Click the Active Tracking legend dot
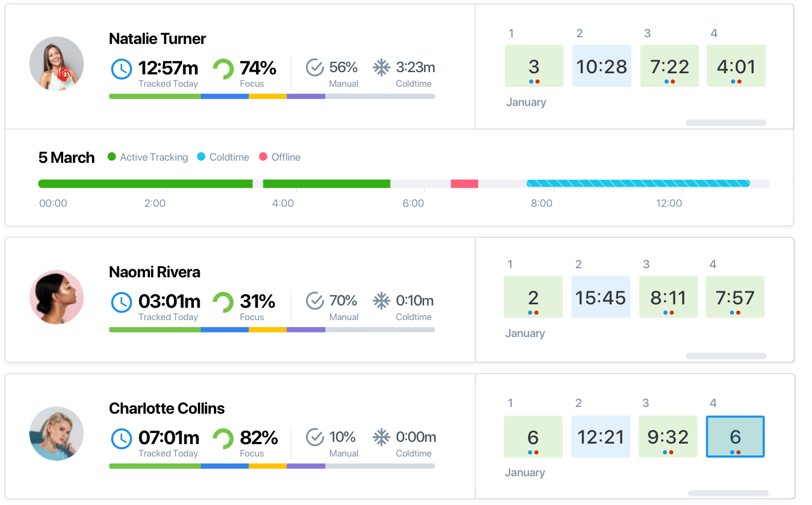 click(x=112, y=157)
